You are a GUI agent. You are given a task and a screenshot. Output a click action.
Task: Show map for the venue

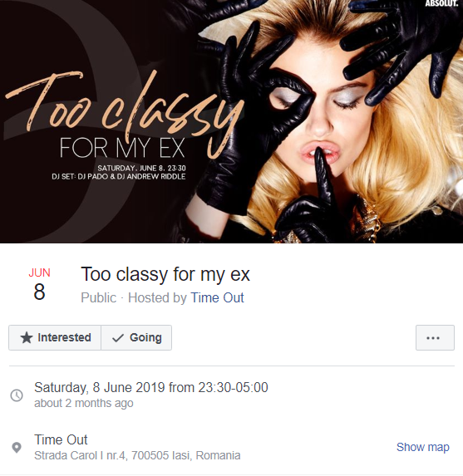pyautogui.click(x=422, y=447)
